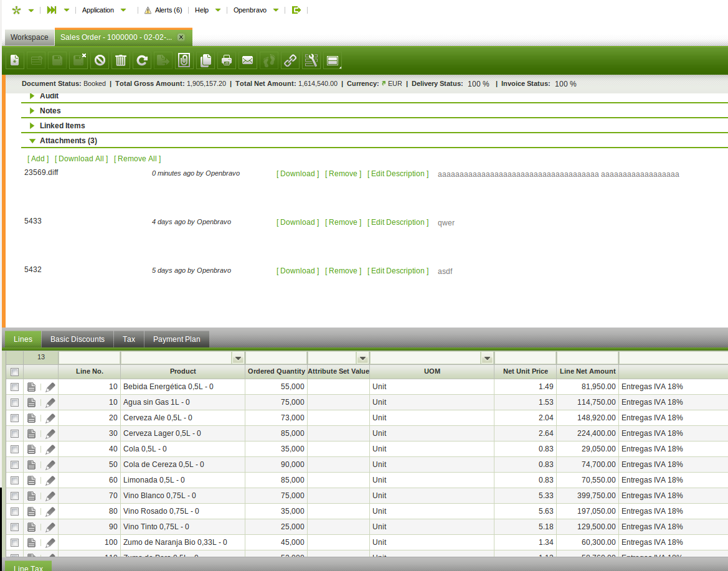This screenshot has width=728, height=571.
Task: Select the Vino Blanco 0,75L row checkbox
Action: [14, 496]
